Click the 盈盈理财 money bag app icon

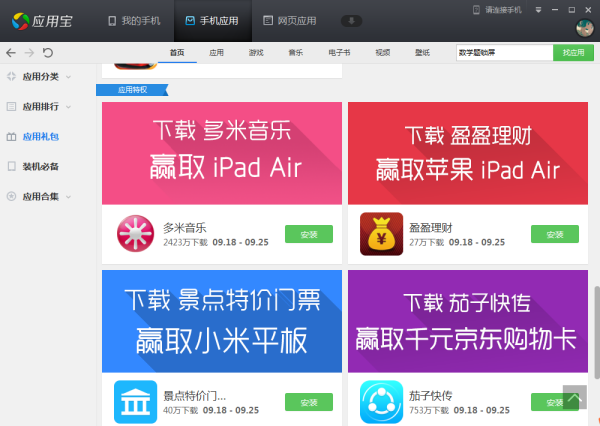coord(382,234)
